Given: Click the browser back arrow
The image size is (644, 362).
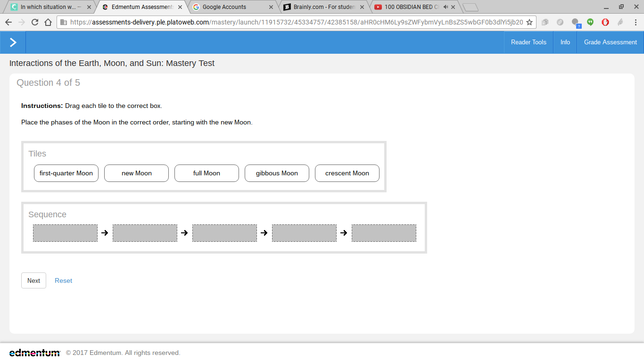Looking at the screenshot, I should (x=8, y=22).
